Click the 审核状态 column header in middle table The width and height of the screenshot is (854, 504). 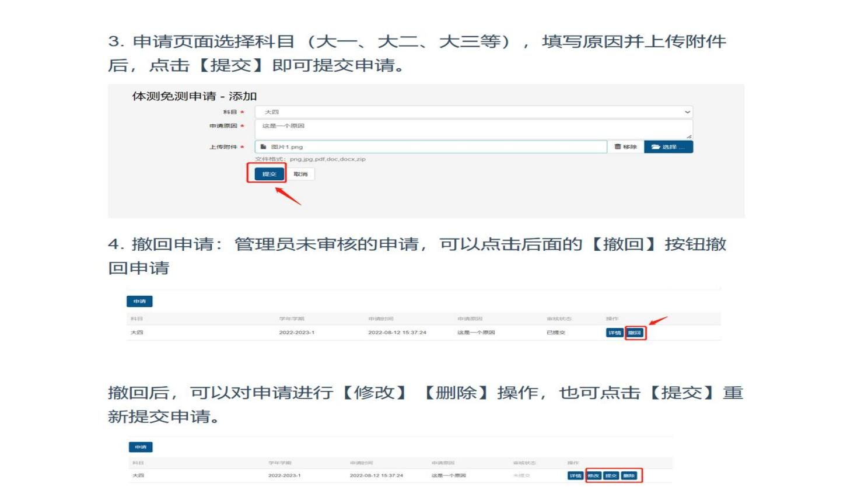click(x=559, y=319)
